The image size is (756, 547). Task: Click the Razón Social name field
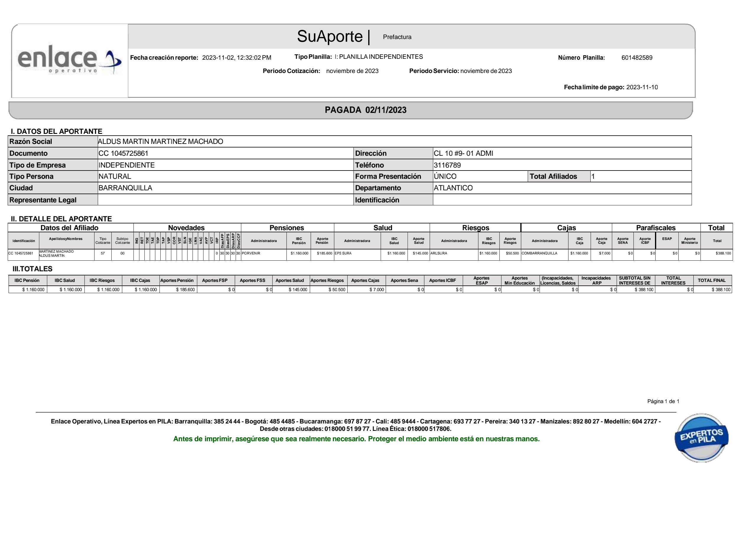pos(160,142)
